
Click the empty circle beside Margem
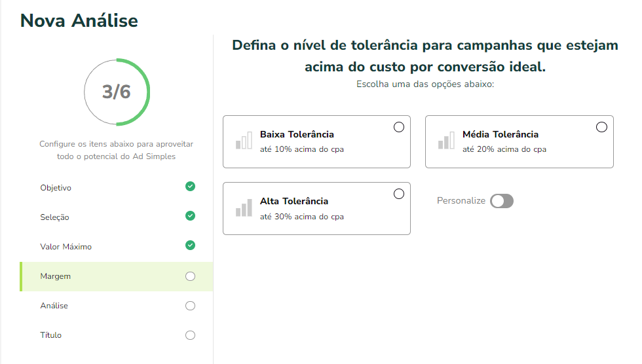(x=190, y=276)
